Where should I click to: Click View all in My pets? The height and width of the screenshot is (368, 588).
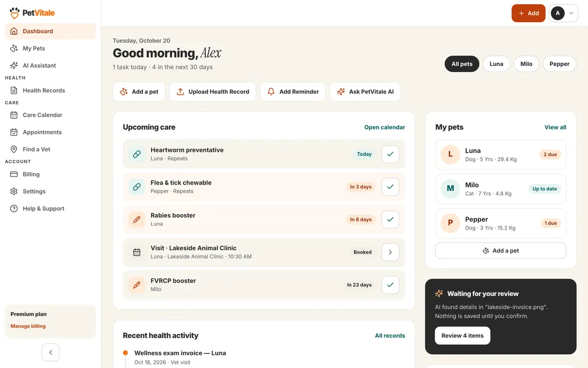pos(555,127)
